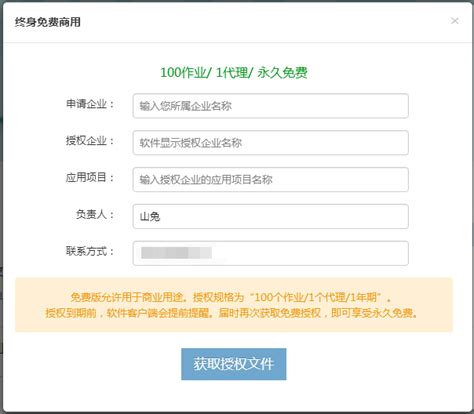
Task: Click the dialog title 终身免费商用
Action: (48, 22)
